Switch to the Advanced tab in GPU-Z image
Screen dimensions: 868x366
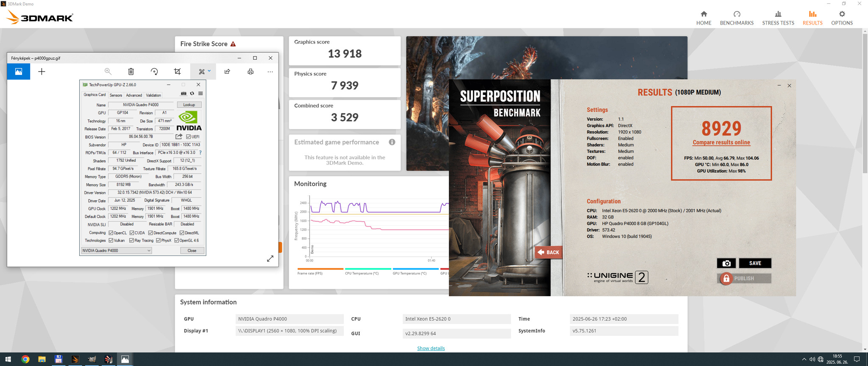134,95
